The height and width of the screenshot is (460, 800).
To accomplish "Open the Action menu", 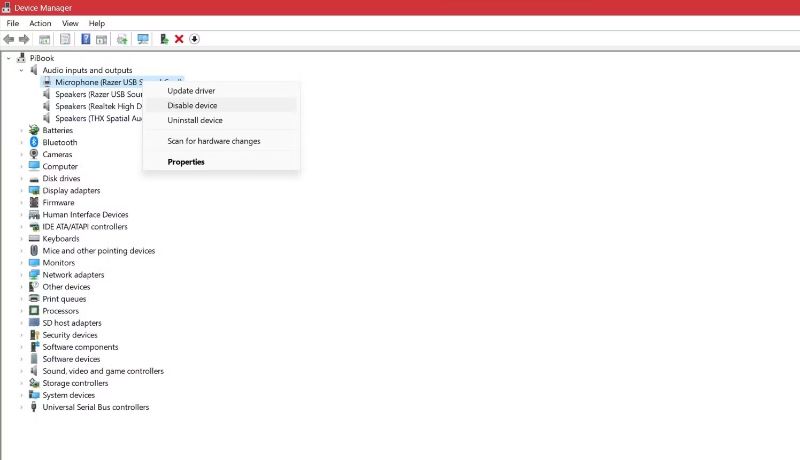I will click(x=40, y=23).
